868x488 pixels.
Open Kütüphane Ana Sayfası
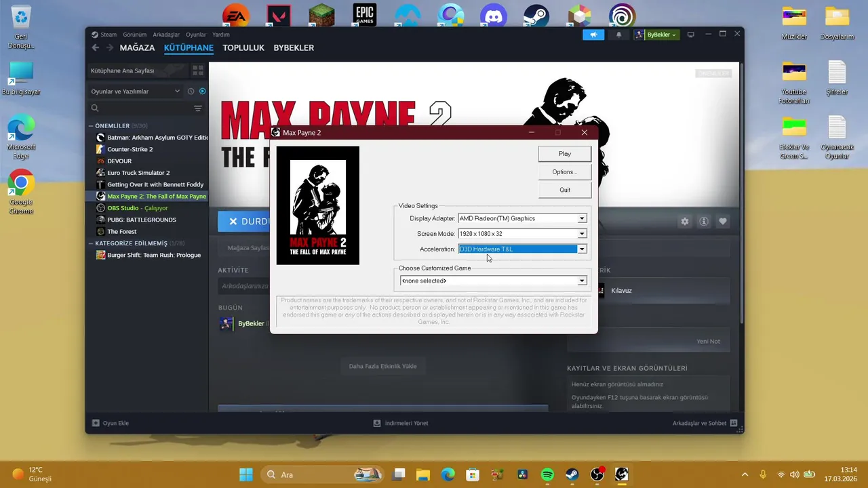point(138,70)
